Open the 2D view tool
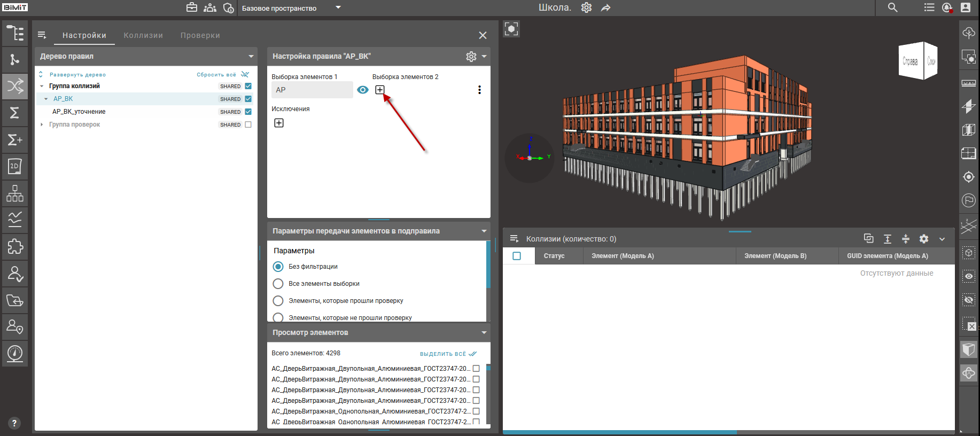Viewport: 980px width, 436px height. click(x=15, y=166)
